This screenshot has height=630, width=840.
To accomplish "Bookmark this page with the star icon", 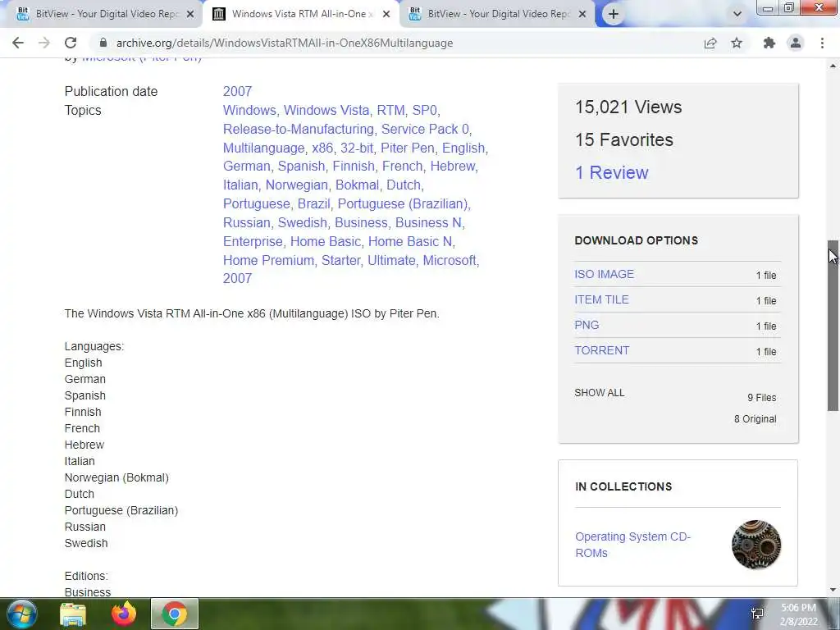I will [737, 43].
